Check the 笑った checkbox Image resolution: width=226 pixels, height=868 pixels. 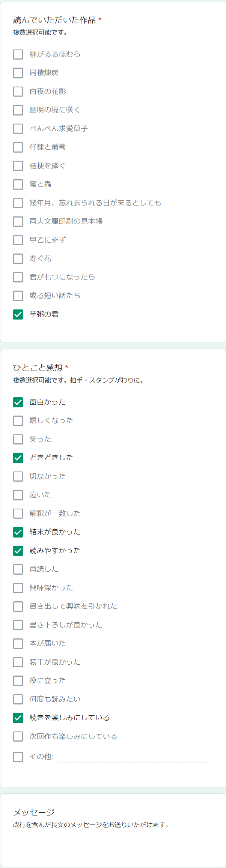click(x=18, y=439)
